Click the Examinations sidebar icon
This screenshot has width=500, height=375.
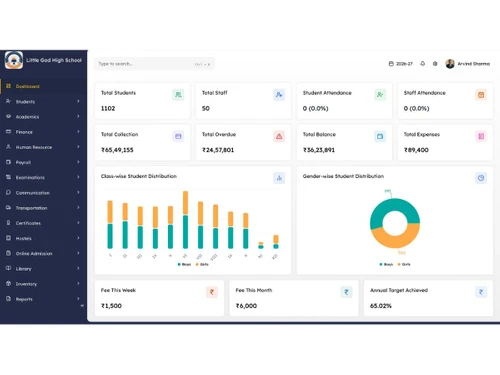click(x=8, y=177)
